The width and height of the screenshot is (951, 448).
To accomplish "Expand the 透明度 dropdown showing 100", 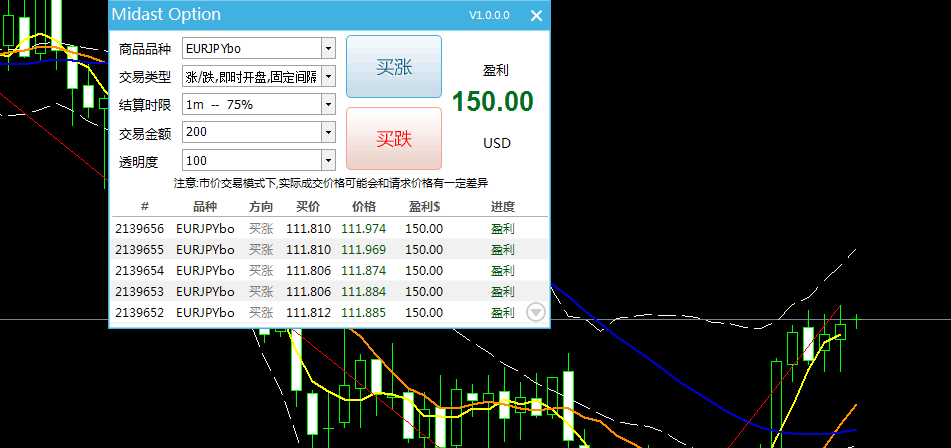I will click(x=328, y=160).
